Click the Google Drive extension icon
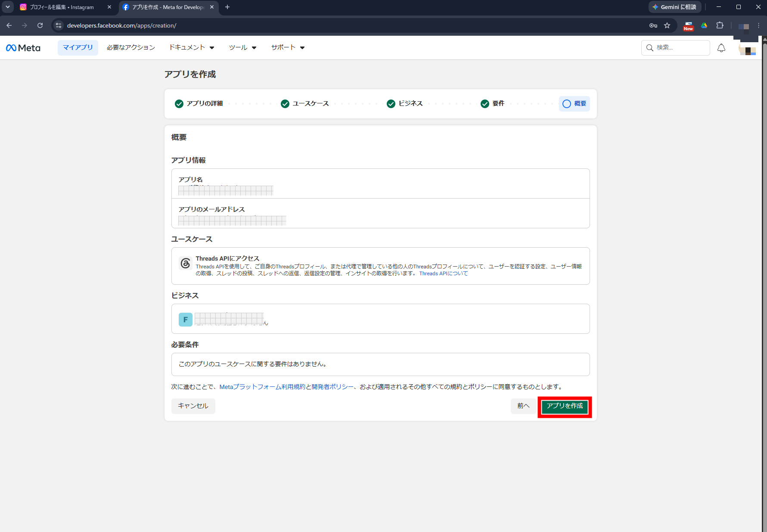767x532 pixels. tap(704, 25)
